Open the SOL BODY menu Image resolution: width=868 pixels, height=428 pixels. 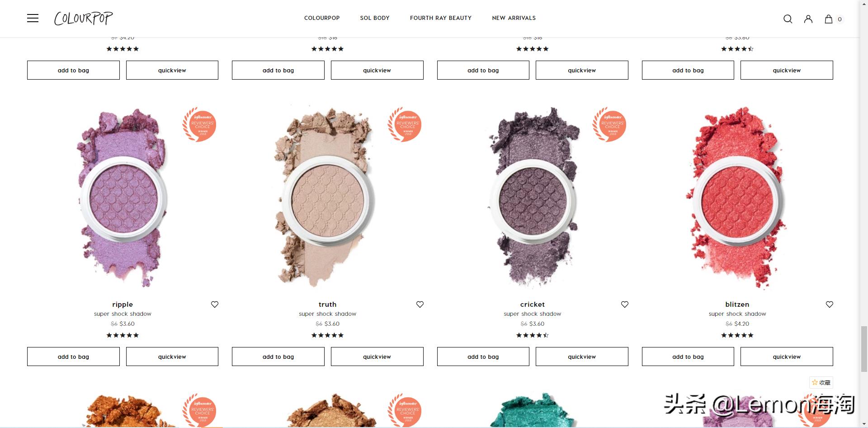[x=375, y=18]
